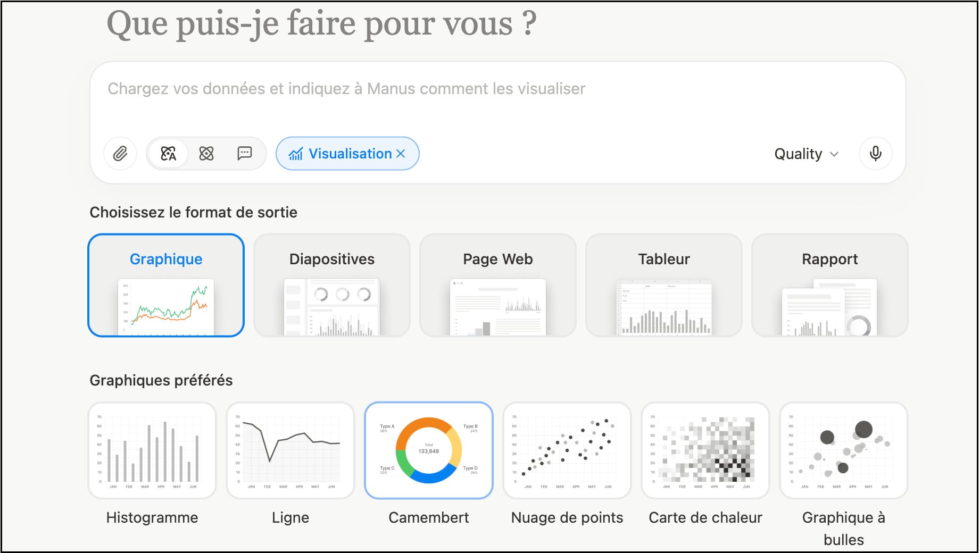Screen dimensions: 980x553
Task: Select the Camembert donut chart
Action: click(x=429, y=450)
